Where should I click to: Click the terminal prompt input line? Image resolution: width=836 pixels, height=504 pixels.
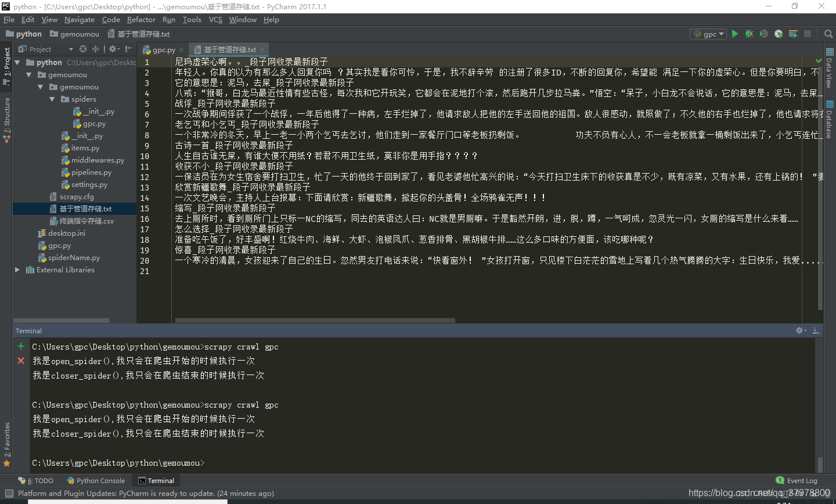pos(118,463)
